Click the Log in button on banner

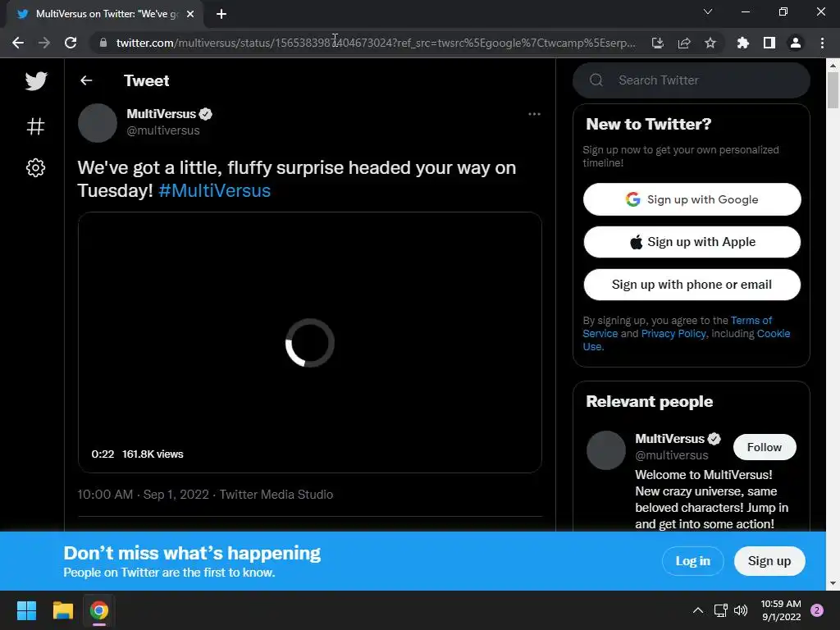[x=692, y=561]
